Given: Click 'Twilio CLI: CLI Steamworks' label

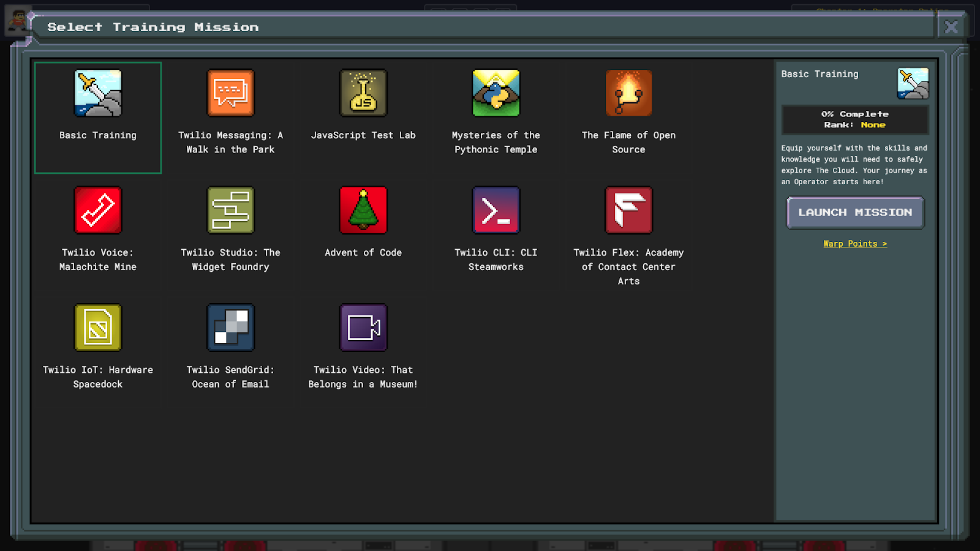Looking at the screenshot, I should click(496, 260).
